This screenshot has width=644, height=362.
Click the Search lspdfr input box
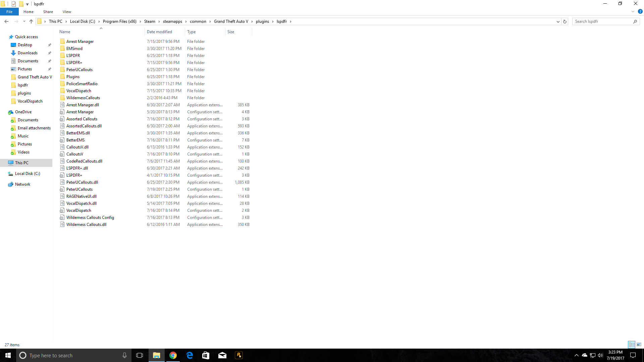(602, 21)
